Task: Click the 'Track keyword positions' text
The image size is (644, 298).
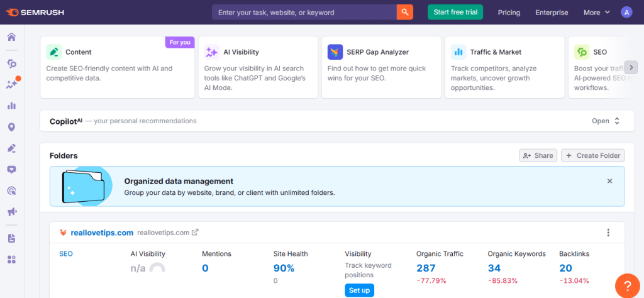Action: pos(368,270)
